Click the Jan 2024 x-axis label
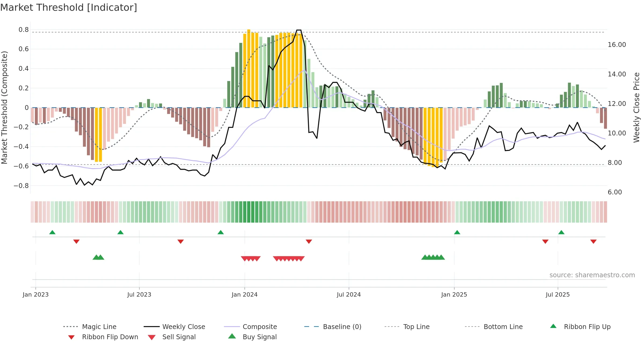Image resolution: width=644 pixels, height=362 pixels. (245, 295)
